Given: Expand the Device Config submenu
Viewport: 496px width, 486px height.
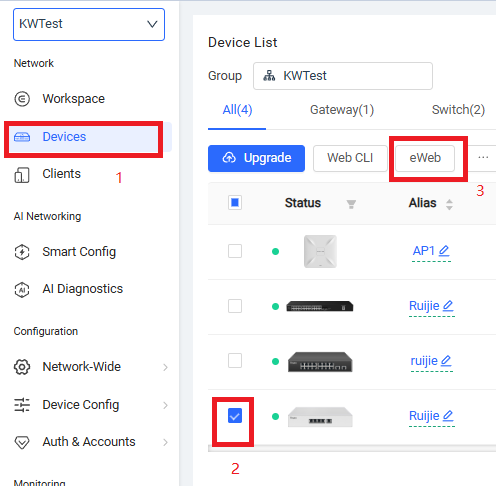Looking at the screenshot, I should click(x=90, y=405).
